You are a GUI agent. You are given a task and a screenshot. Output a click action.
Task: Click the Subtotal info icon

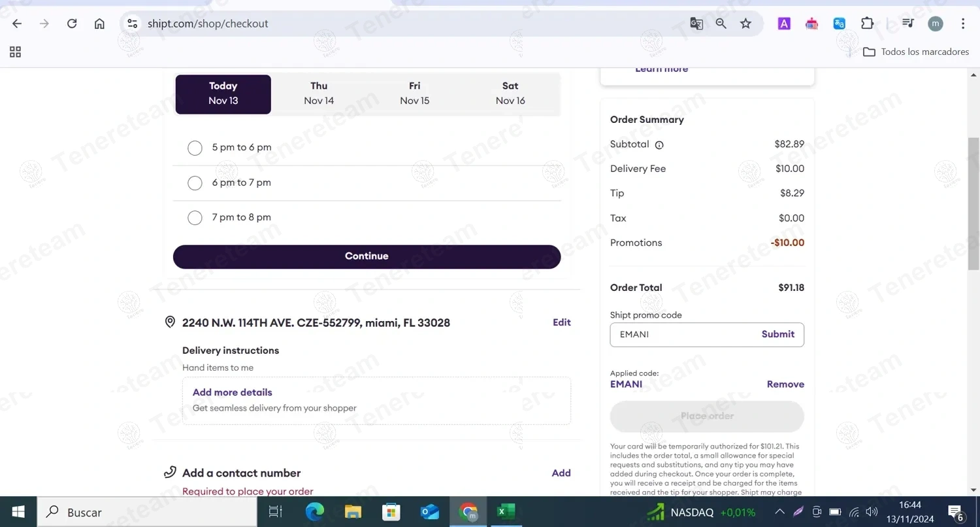click(659, 145)
